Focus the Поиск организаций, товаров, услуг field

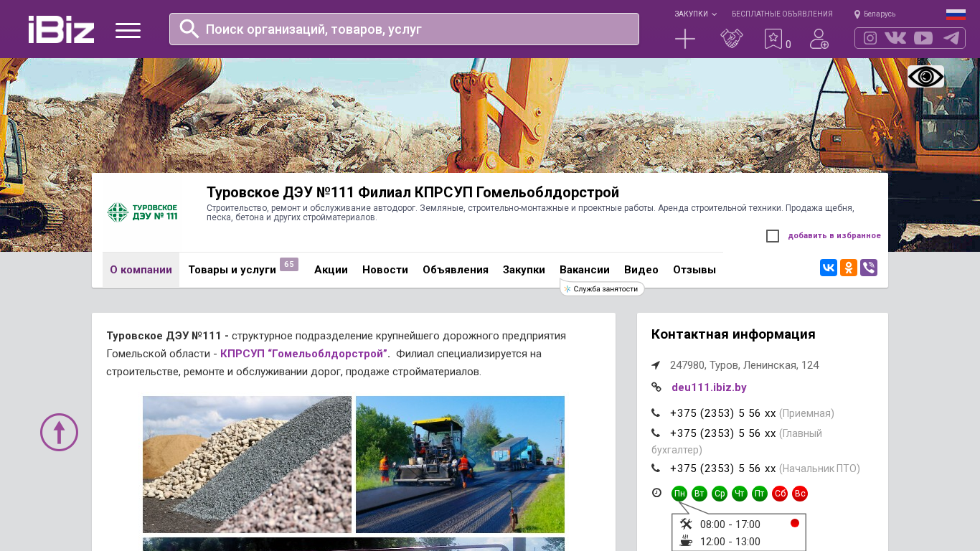coord(404,29)
